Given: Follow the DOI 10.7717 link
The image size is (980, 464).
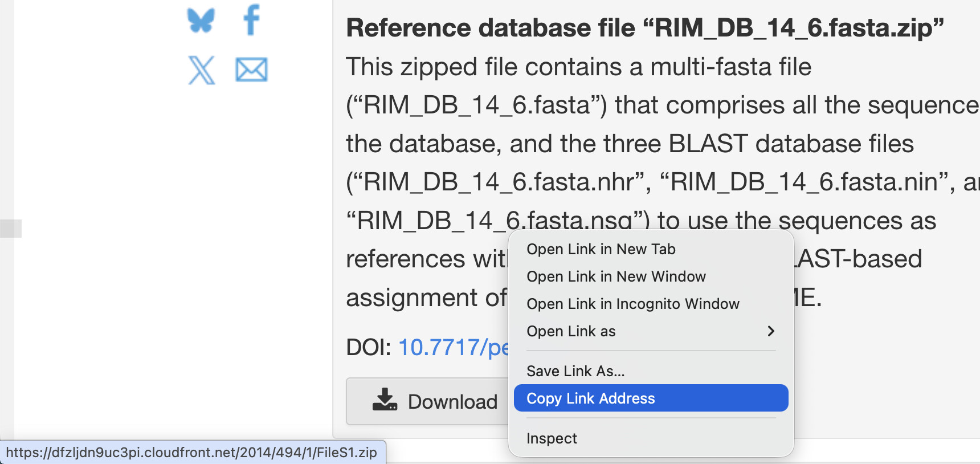Looking at the screenshot, I should click(x=453, y=347).
